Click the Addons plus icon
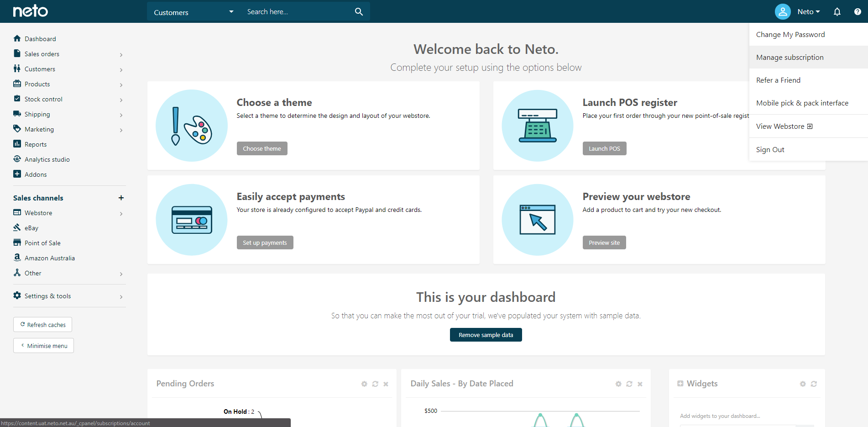 coord(17,174)
